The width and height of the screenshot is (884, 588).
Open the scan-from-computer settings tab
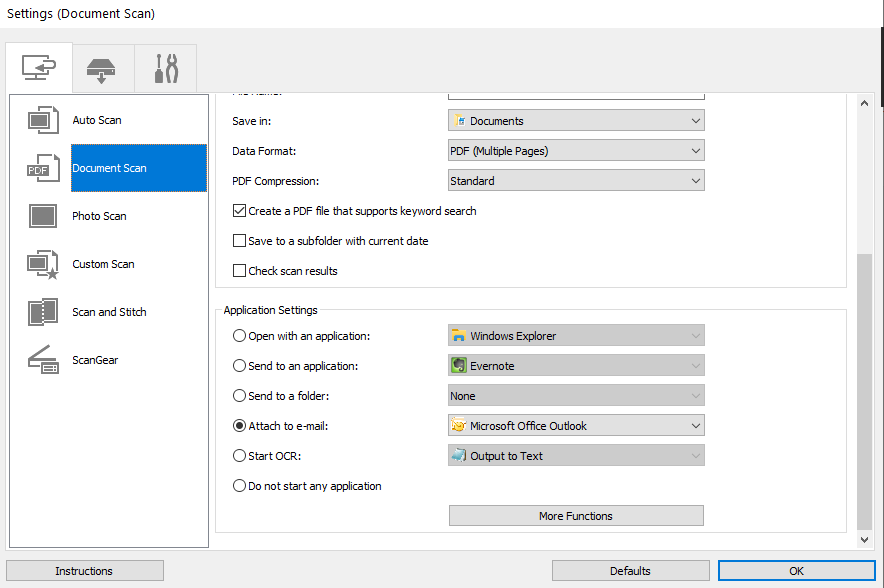(39, 68)
